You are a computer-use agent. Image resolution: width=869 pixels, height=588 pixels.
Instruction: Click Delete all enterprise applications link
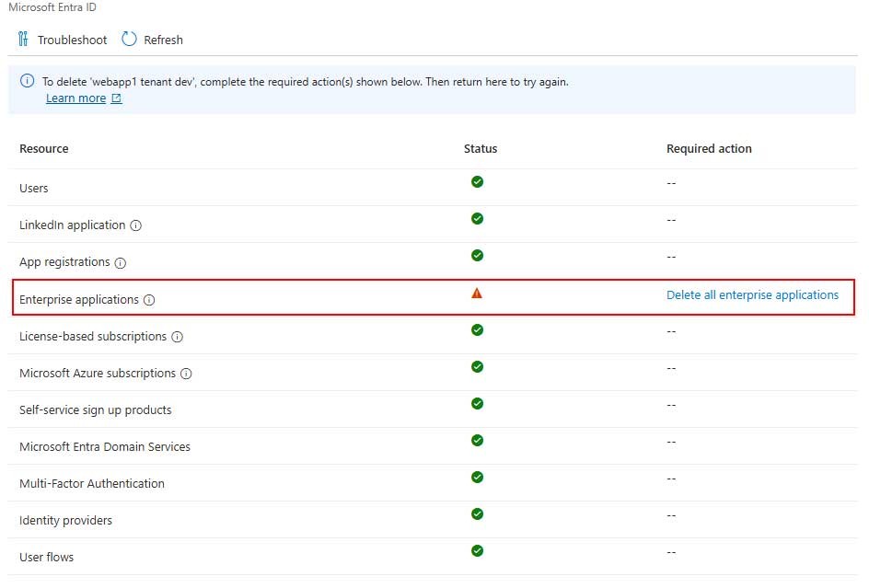752,294
